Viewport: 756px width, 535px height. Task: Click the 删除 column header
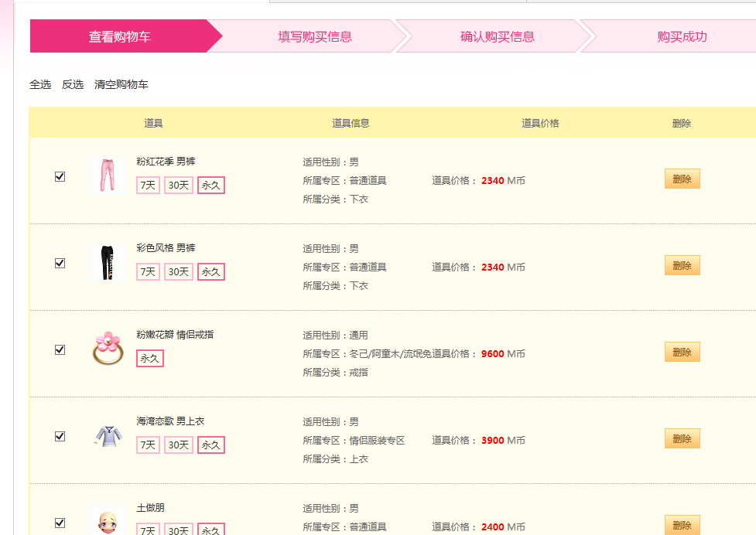(x=682, y=123)
